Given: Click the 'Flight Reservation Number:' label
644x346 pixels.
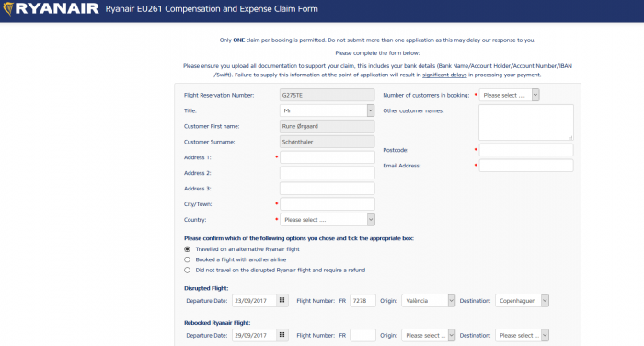Looking at the screenshot, I should [219, 95].
